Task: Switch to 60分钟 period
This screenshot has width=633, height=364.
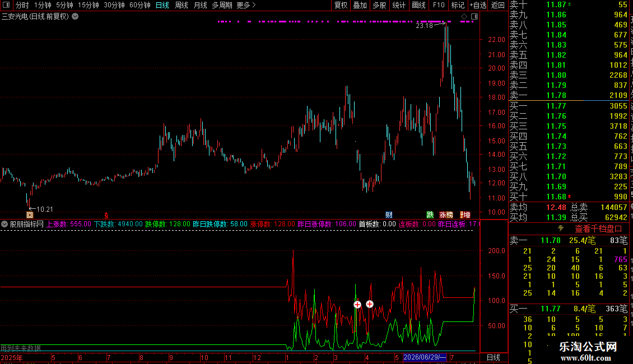Action: click(x=139, y=5)
